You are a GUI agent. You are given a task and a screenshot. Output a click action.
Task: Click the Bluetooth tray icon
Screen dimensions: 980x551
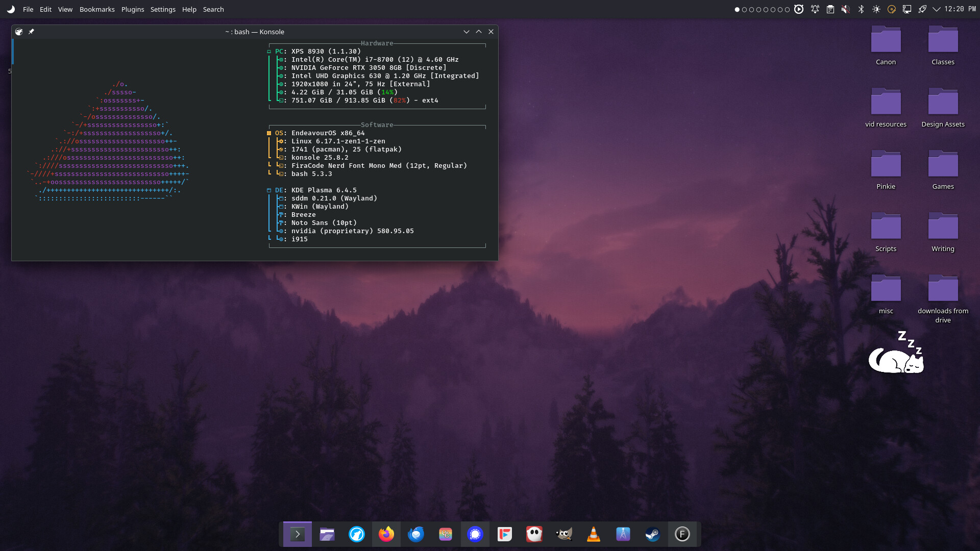tap(861, 9)
